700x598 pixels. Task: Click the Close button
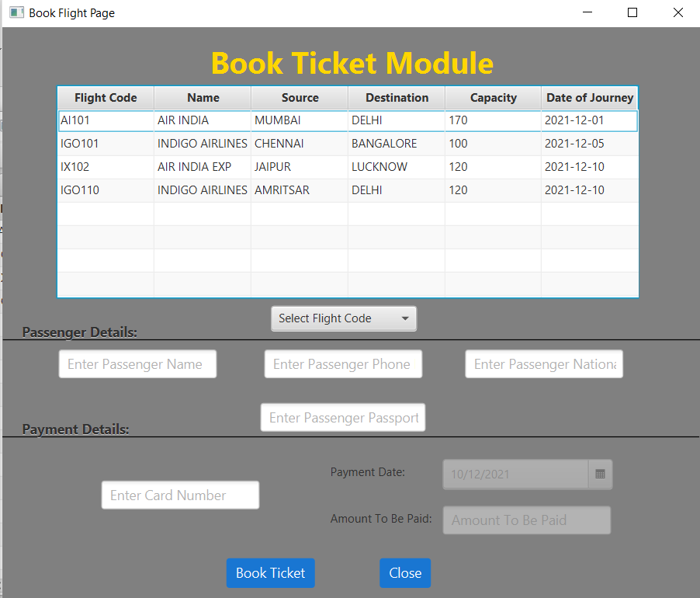pyautogui.click(x=405, y=572)
